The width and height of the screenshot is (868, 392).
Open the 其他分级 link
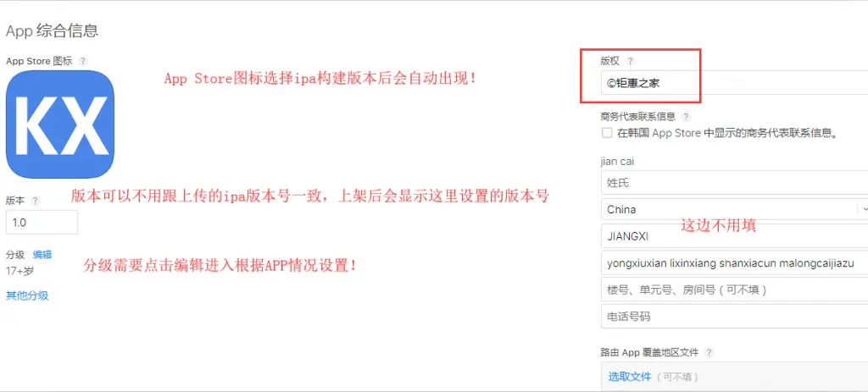(27, 295)
